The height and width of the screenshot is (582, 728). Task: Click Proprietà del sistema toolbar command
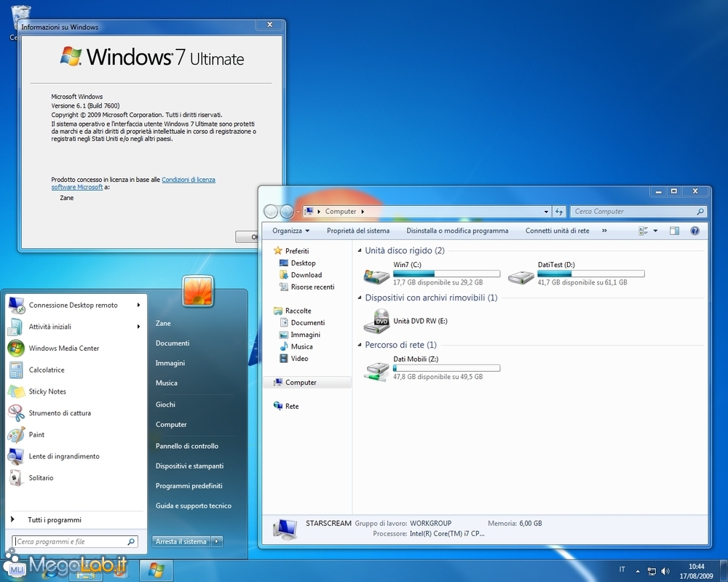[358, 231]
